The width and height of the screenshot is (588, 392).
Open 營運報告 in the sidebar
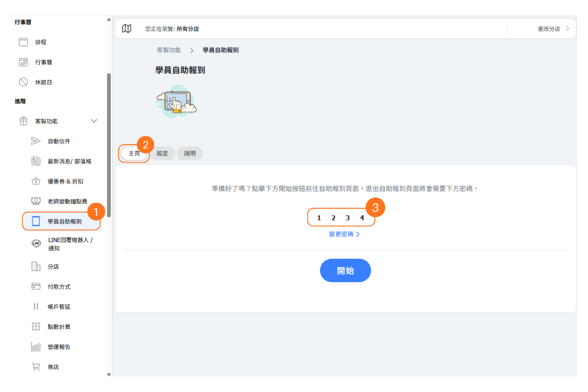coord(59,347)
